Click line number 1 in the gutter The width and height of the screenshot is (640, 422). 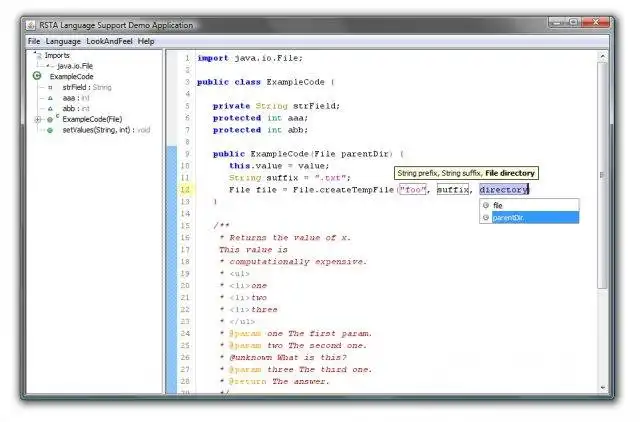[187, 58]
